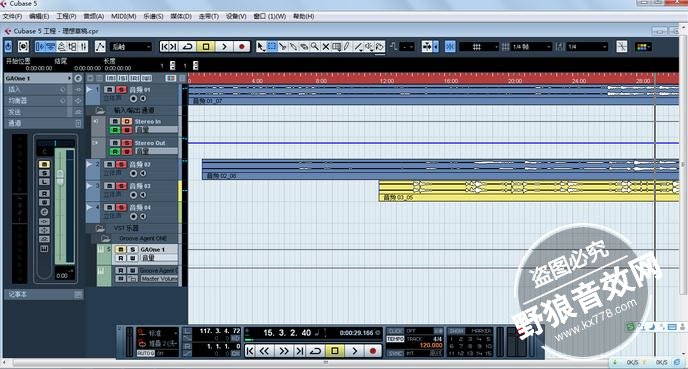Click the blue audio clip 音频 02_06
688x369 pixels.
point(441,169)
